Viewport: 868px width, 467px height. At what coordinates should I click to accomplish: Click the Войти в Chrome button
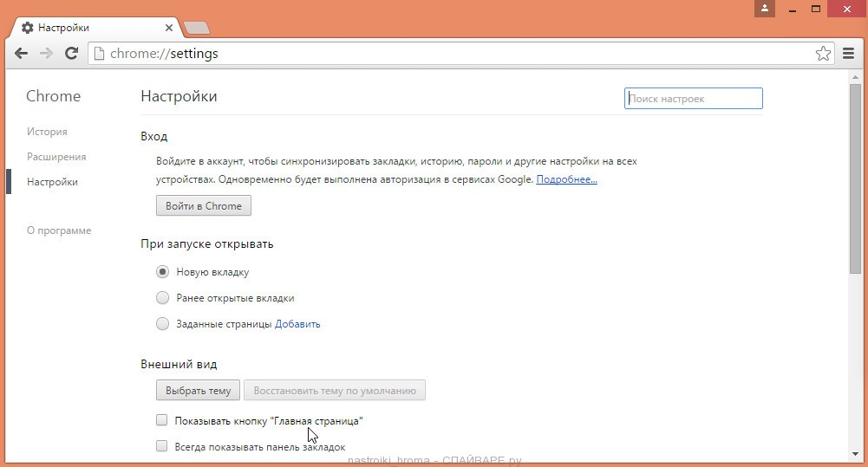point(203,206)
